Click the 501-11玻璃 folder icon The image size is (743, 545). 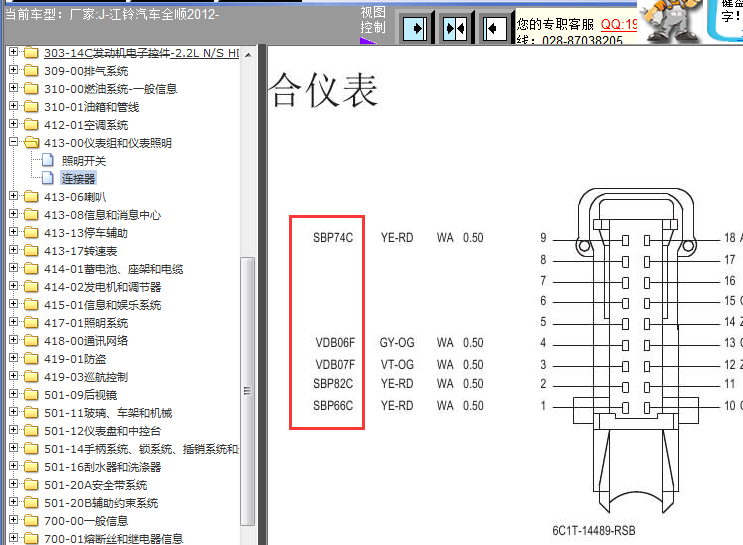click(x=31, y=413)
